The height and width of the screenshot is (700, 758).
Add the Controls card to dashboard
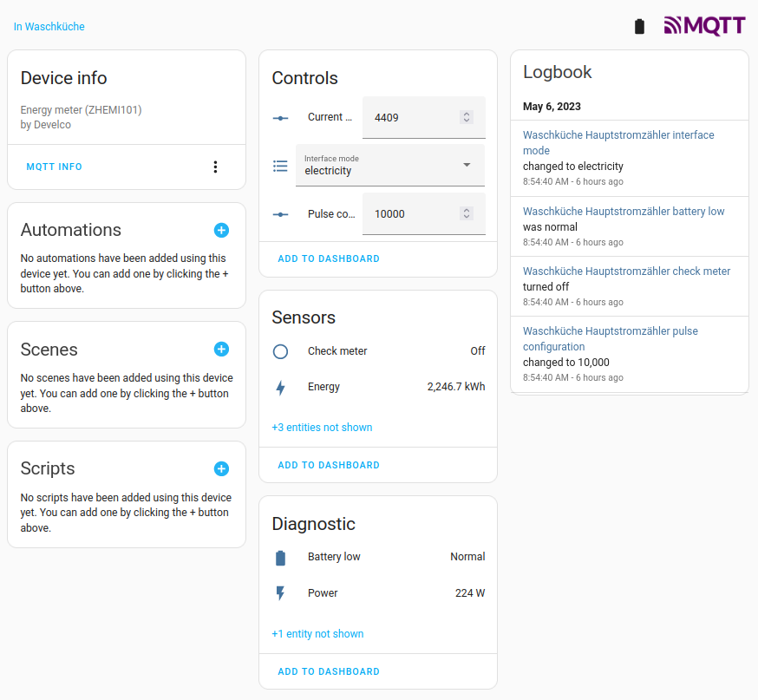(x=329, y=258)
